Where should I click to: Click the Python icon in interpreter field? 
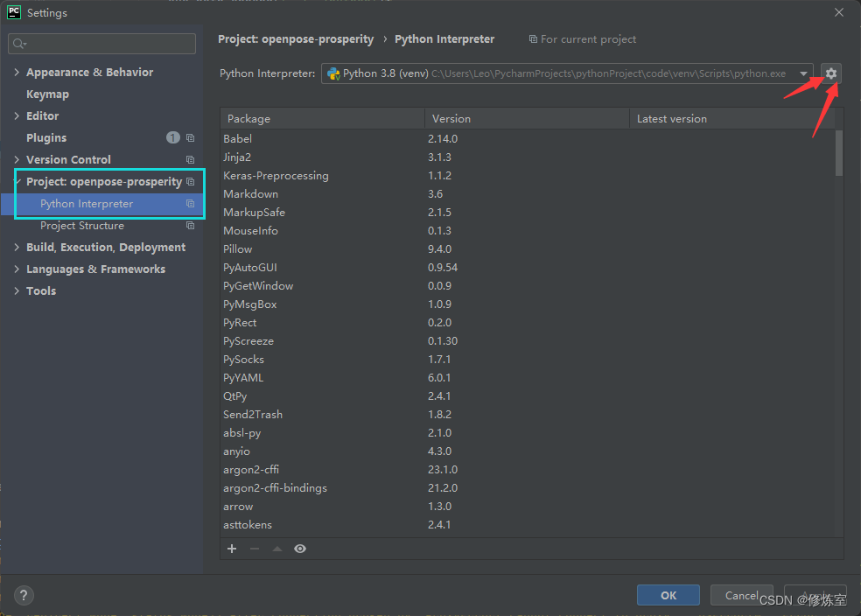click(333, 73)
